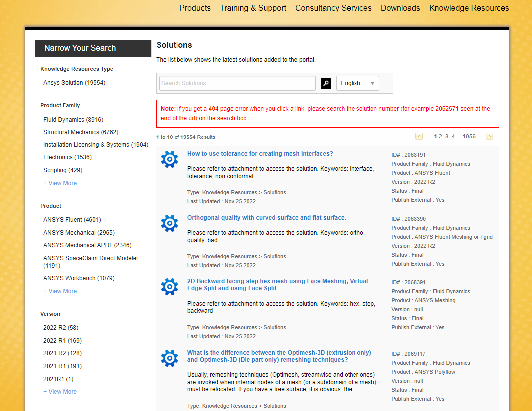The width and height of the screenshot is (532, 411).
Task: Open the English language dropdown
Action: click(357, 83)
